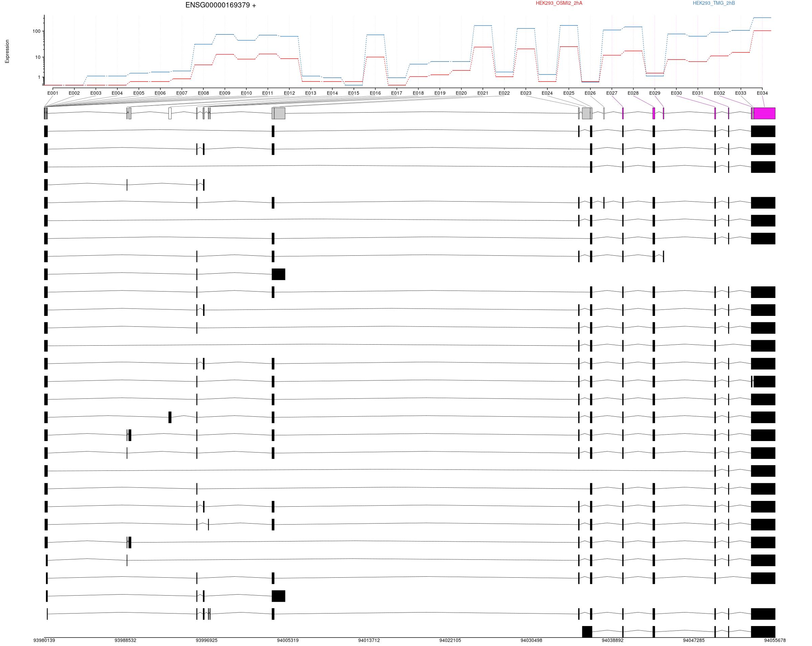The height and width of the screenshot is (646, 812).
Task: Click exon label E003
Action: 96,93
